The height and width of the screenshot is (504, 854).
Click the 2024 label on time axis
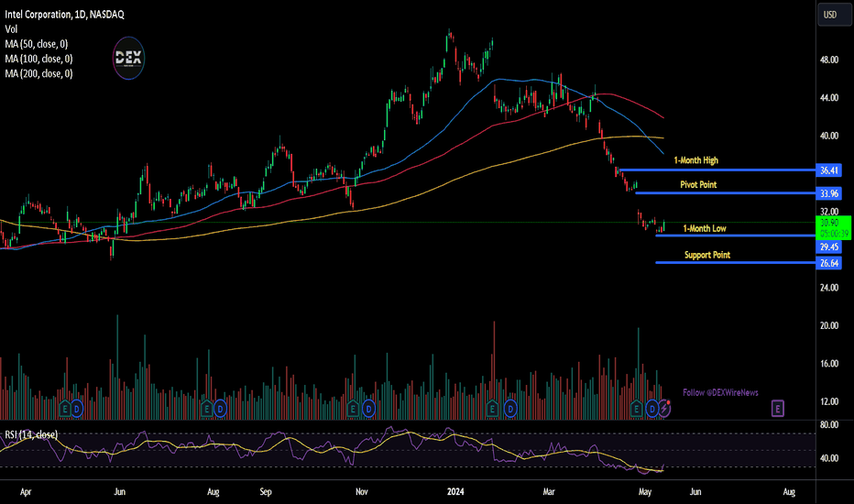(x=455, y=492)
